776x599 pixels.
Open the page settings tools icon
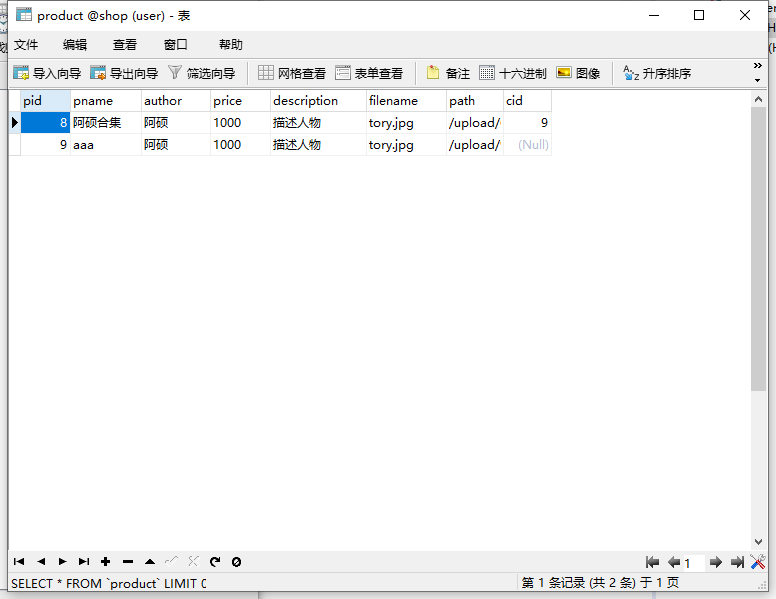758,562
